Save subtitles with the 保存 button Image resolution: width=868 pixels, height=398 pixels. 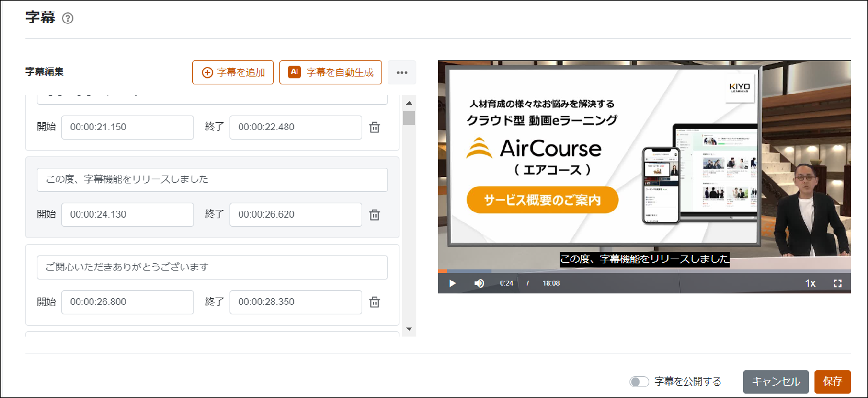[x=833, y=382]
